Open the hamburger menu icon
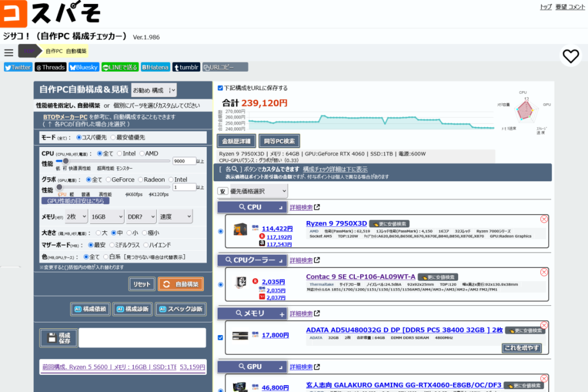The height and width of the screenshot is (392, 588). tap(9, 52)
